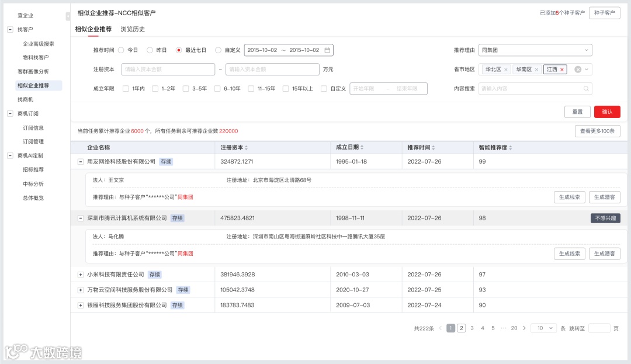The height and width of the screenshot is (364, 631).
Task: Open the page size dropdown showing 10
Action: click(544, 328)
